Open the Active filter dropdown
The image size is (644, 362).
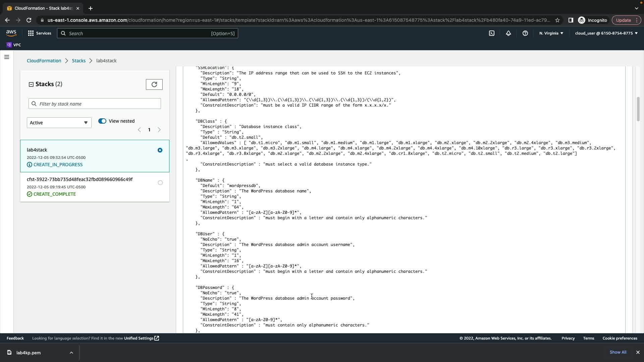click(x=59, y=123)
